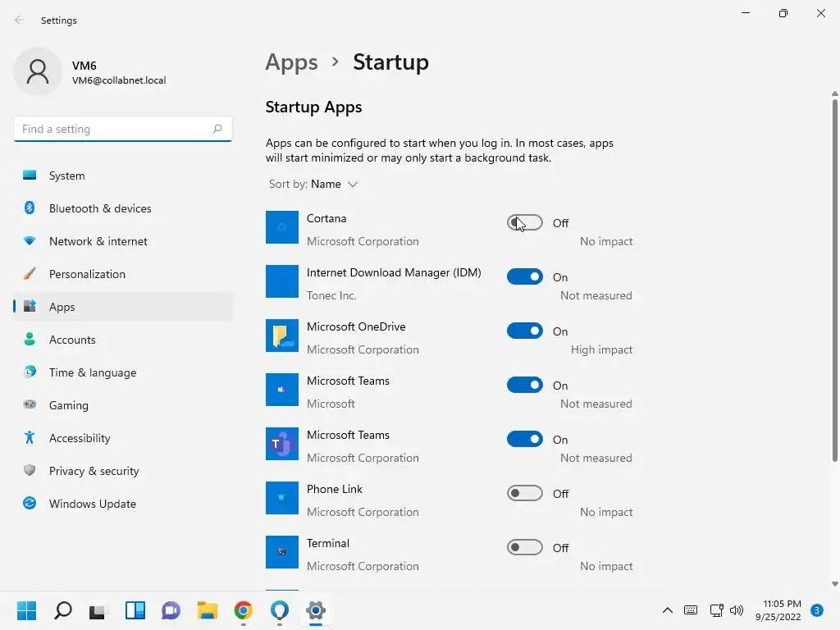Toggle off Microsoft Teams by Microsoft Corporation
Image resolution: width=840 pixels, height=630 pixels.
[524, 440]
